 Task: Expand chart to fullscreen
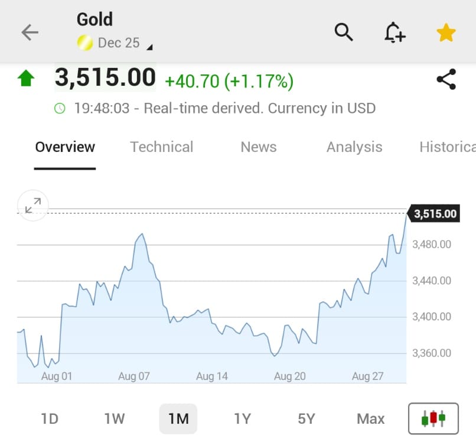coord(32,205)
